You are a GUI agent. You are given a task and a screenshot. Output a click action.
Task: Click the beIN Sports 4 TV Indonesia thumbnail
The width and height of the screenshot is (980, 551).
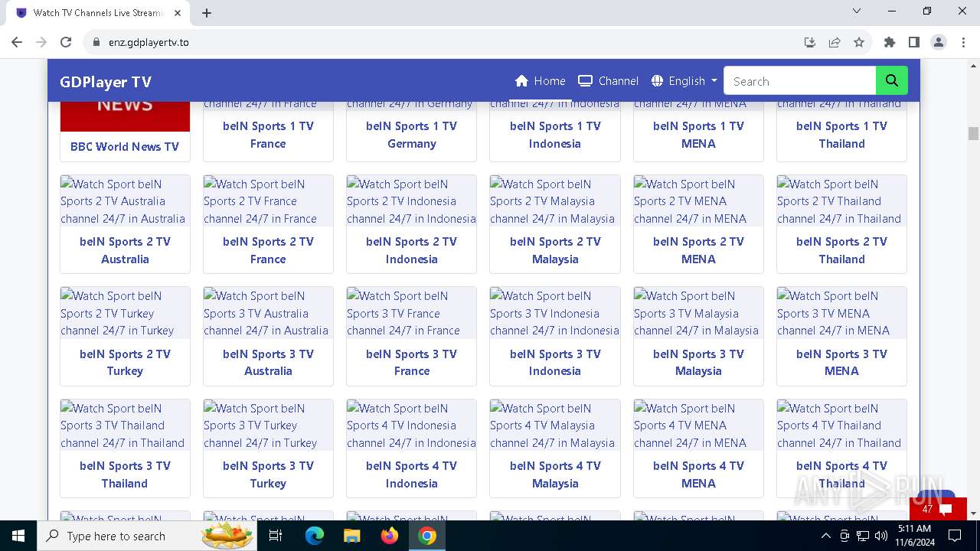pos(411,425)
